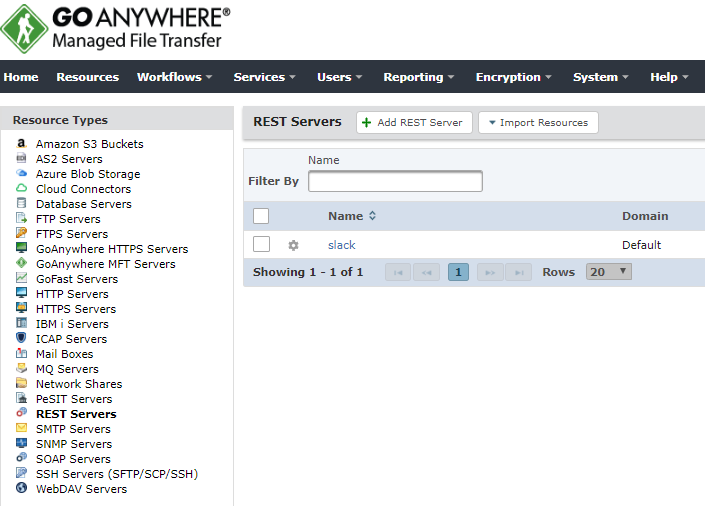Expand the Import Resources dropdown
The height and width of the screenshot is (506, 705).
point(538,122)
